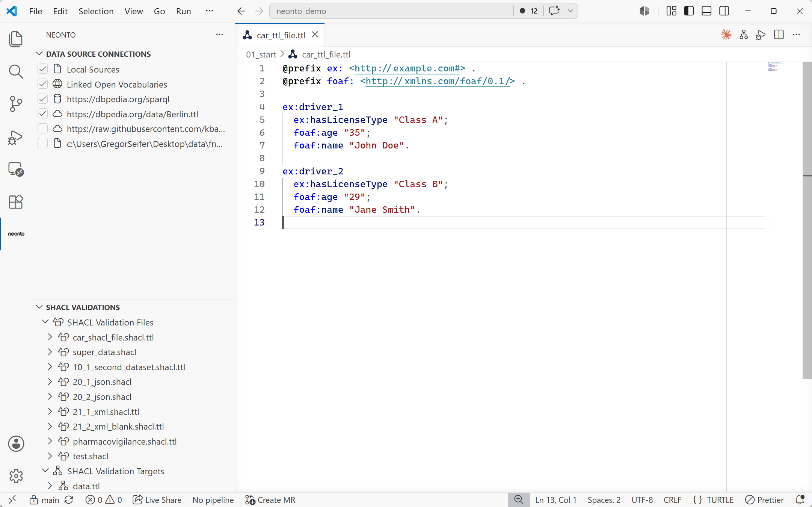Uncheck the dbpedia.org/sparql source
The width and height of the screenshot is (812, 507).
coord(43,99)
